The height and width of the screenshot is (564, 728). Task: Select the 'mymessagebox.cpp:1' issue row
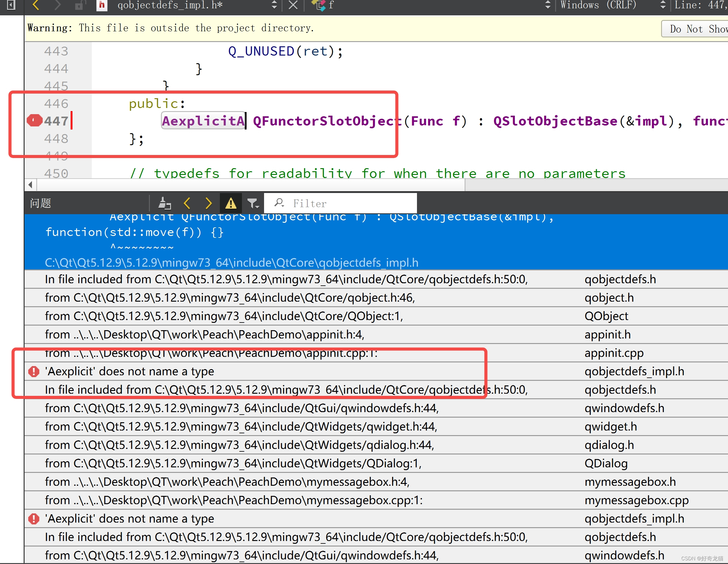point(376,500)
